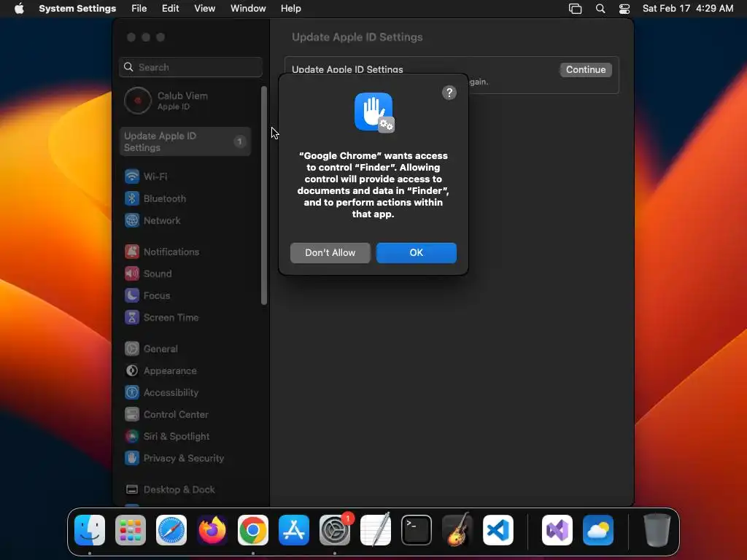Image resolution: width=747 pixels, height=560 pixels.
Task: Click the Stage Manager icon in the menu bar
Action: (x=576, y=9)
